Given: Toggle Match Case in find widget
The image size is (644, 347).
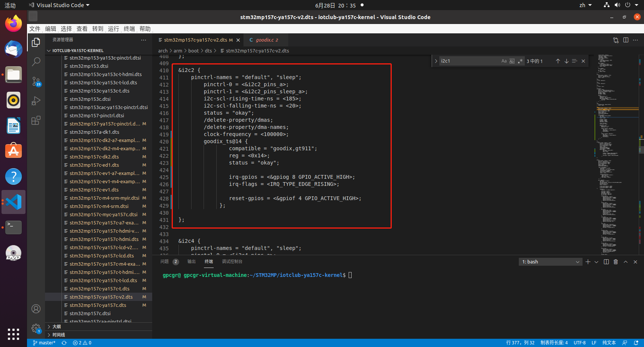Looking at the screenshot, I should pos(504,61).
